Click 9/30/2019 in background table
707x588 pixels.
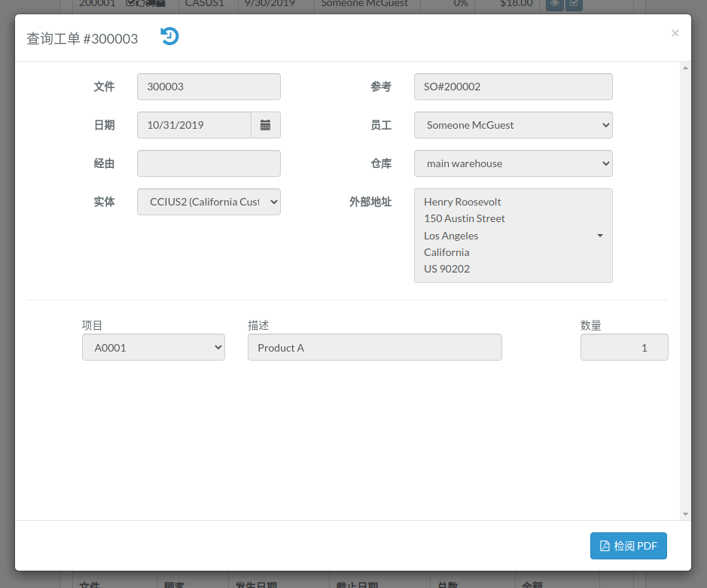(270, 4)
